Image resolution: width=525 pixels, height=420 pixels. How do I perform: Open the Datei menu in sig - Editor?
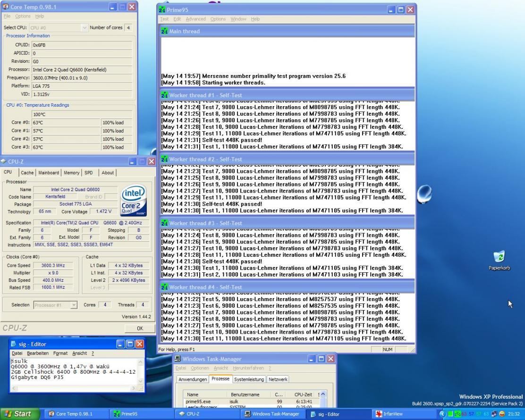17,353
